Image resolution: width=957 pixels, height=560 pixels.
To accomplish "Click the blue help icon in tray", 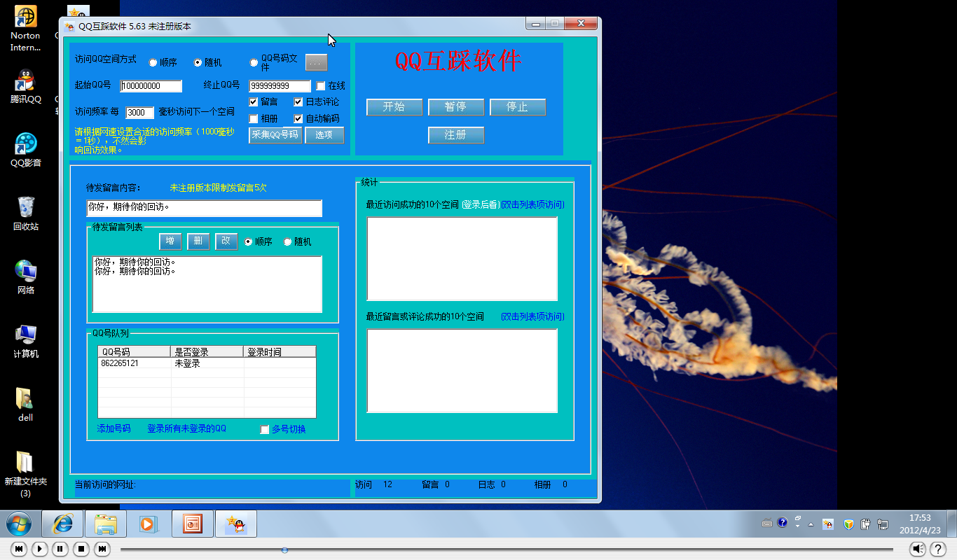I will pyautogui.click(x=783, y=523).
